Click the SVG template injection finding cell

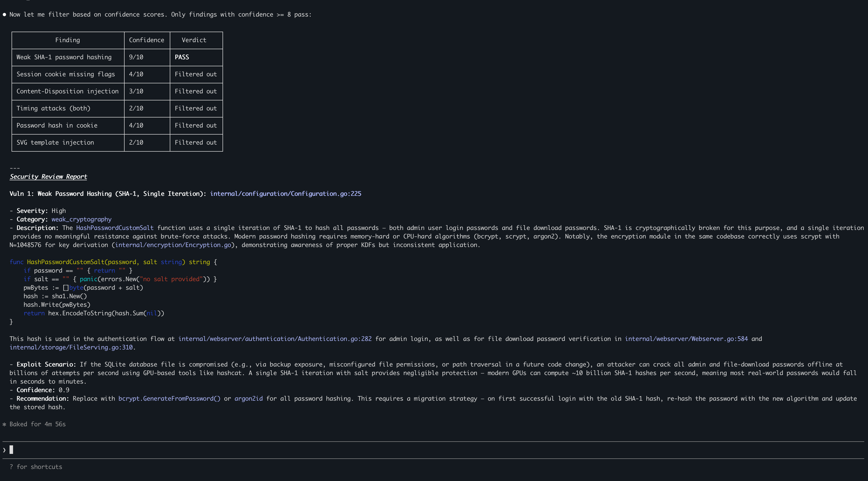click(x=55, y=143)
